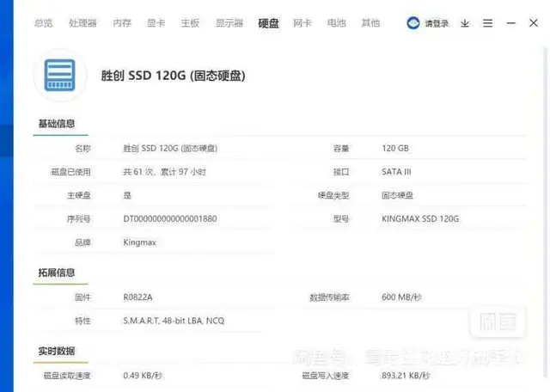Click the 主硬盘 value 是
The width and height of the screenshot is (550, 392).
coord(127,195)
